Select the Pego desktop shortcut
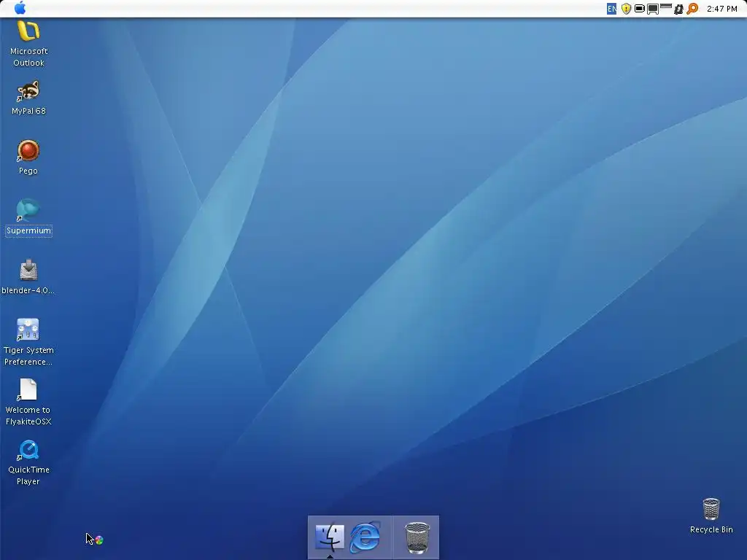747x560 pixels. [28, 150]
